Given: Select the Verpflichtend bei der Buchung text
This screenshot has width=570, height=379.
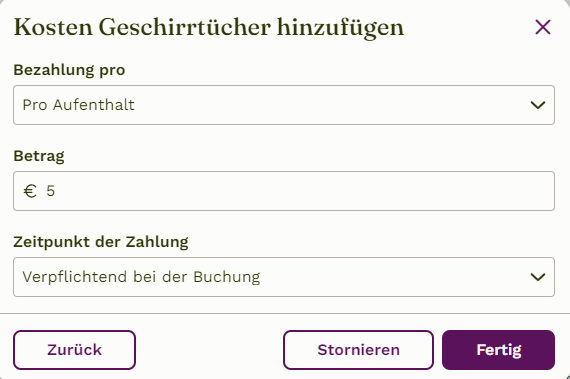Looking at the screenshot, I should (141, 277).
